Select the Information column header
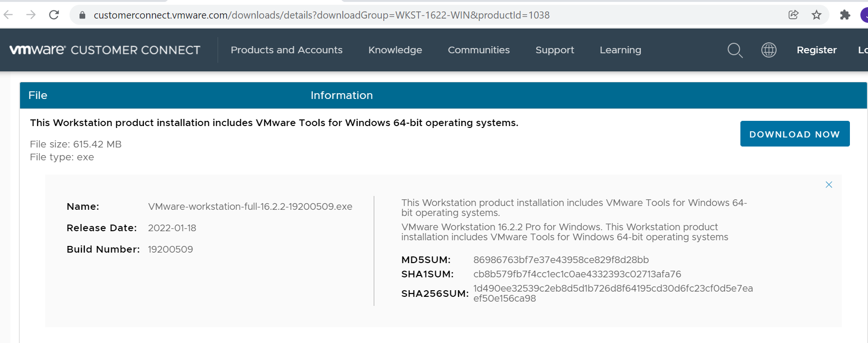This screenshot has height=343, width=868. (341, 95)
